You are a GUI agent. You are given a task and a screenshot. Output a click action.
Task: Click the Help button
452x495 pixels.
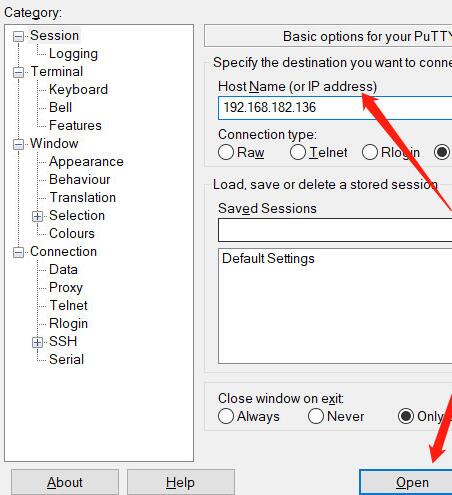coord(181,482)
